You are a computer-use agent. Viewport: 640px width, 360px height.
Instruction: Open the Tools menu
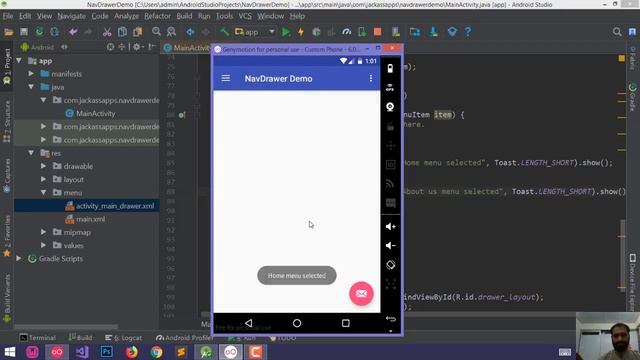224,16
